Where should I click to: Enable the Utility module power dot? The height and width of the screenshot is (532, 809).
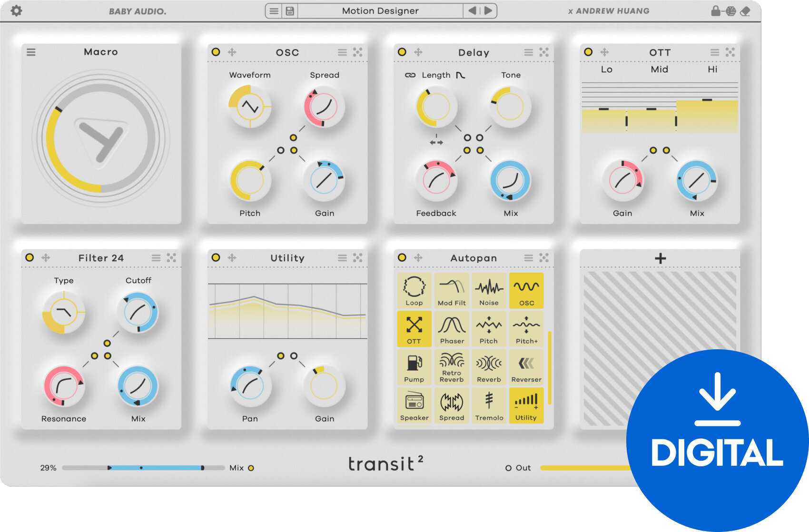click(216, 257)
